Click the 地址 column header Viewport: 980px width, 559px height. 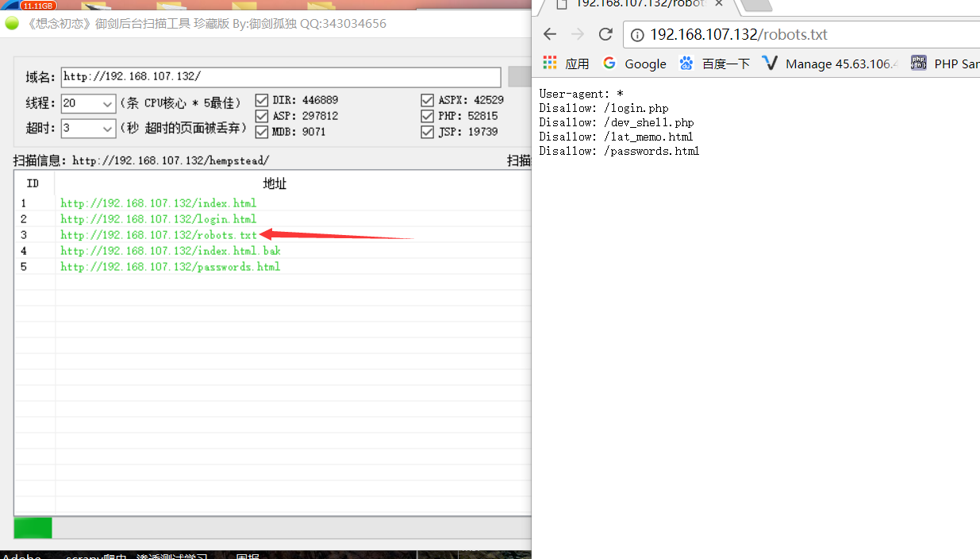(x=275, y=183)
